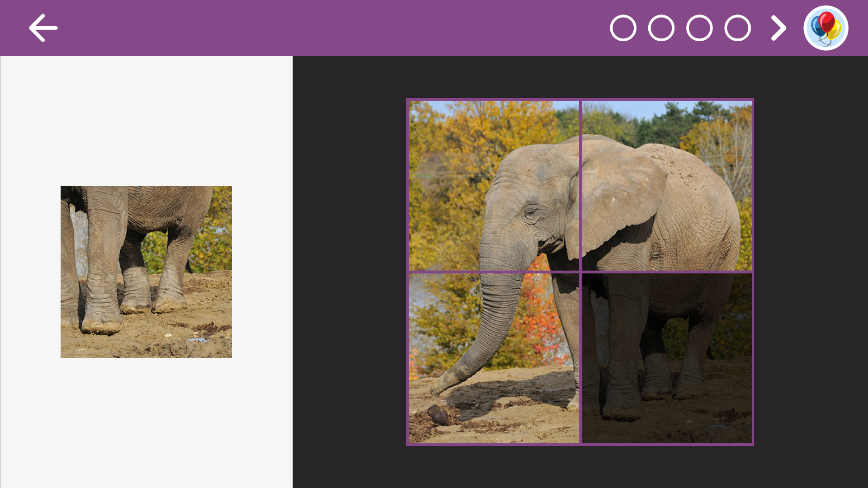Choose the darkened bottom-right puzzle slot

666,358
